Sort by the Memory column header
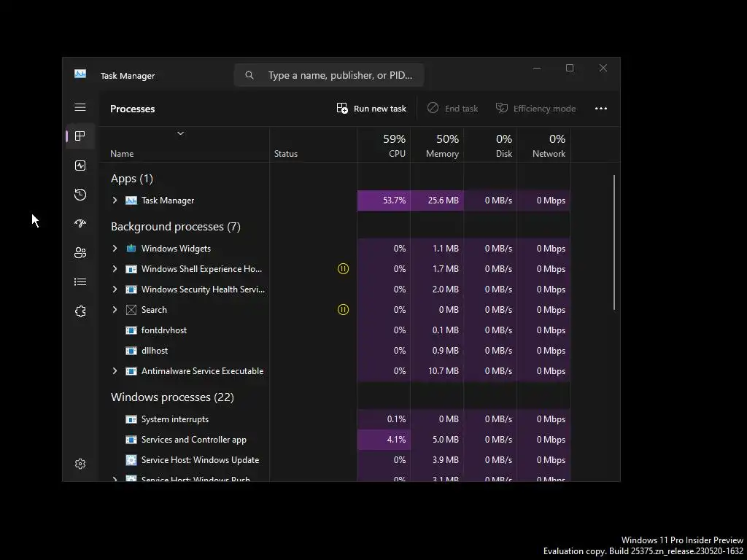The height and width of the screenshot is (560, 747). click(x=437, y=145)
